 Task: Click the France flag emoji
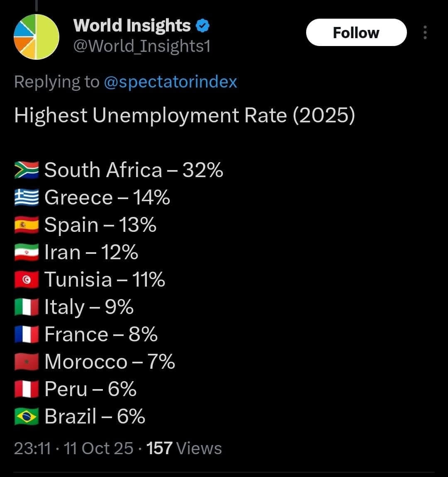tap(27, 334)
